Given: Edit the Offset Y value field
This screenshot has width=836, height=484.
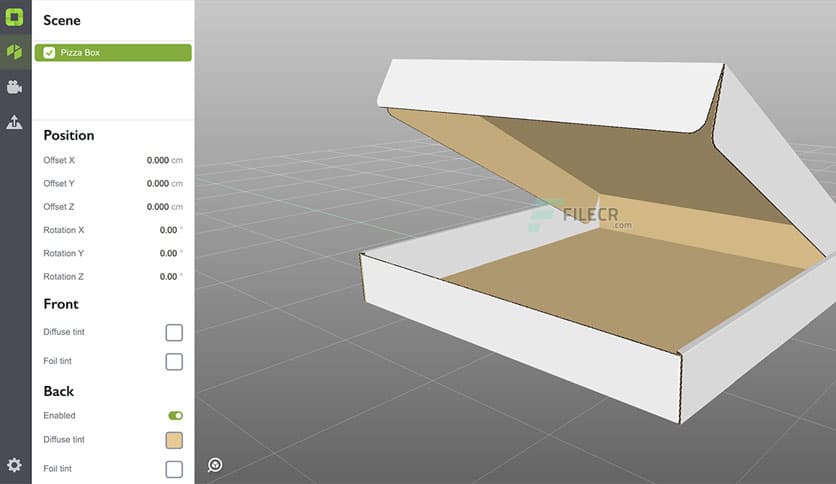Looking at the screenshot, I should (x=164, y=183).
